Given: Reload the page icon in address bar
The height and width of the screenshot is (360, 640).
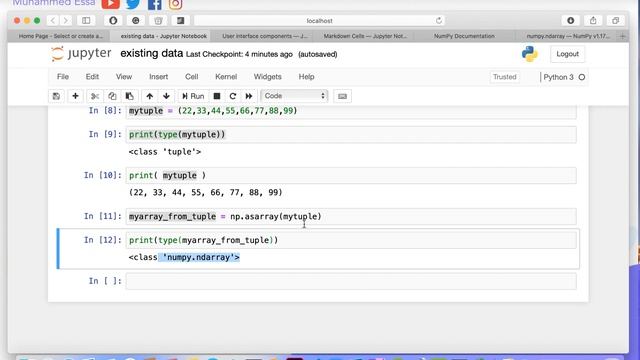Looking at the screenshot, I should tap(439, 20).
